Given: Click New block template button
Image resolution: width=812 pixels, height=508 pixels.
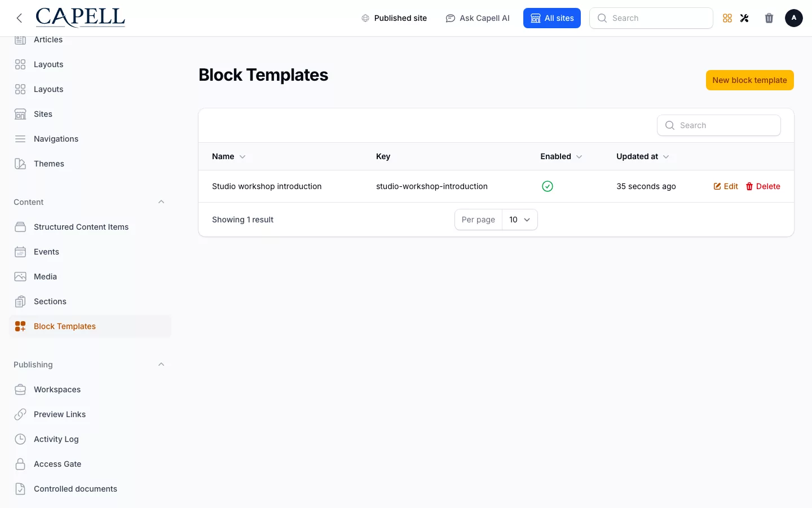Looking at the screenshot, I should coord(750,80).
